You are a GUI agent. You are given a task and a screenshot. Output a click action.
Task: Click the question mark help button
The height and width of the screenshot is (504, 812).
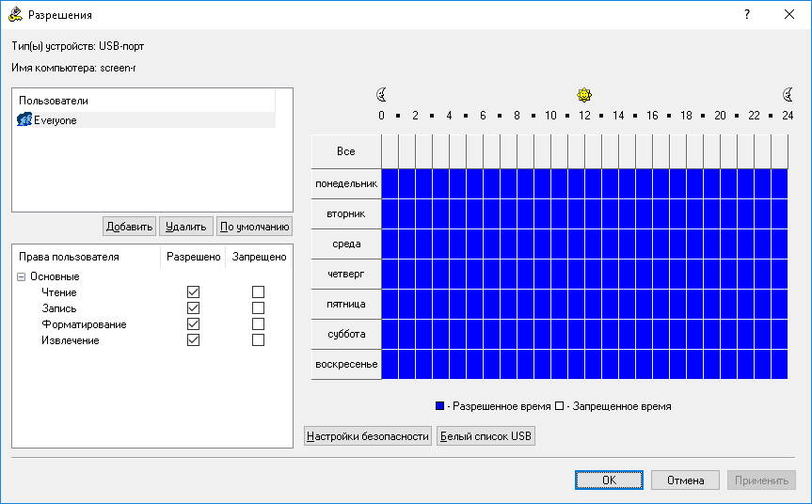click(746, 15)
